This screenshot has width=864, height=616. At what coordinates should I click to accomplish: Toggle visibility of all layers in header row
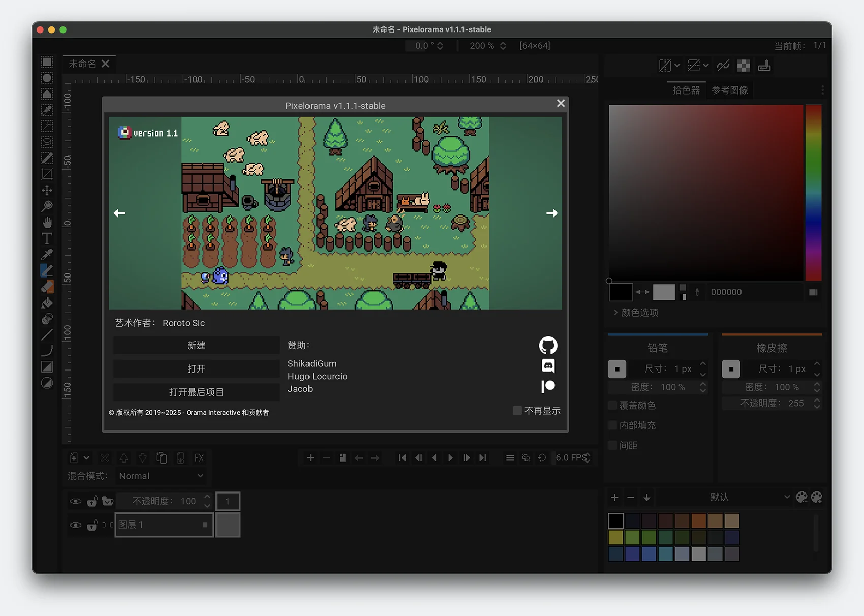tap(75, 501)
